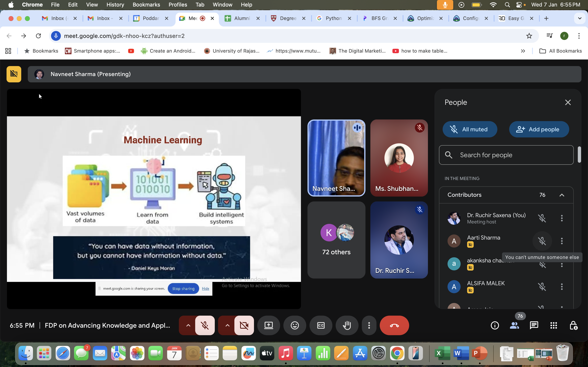Open the meeting chat icon
Screen dimensions: 588x367
534,325
